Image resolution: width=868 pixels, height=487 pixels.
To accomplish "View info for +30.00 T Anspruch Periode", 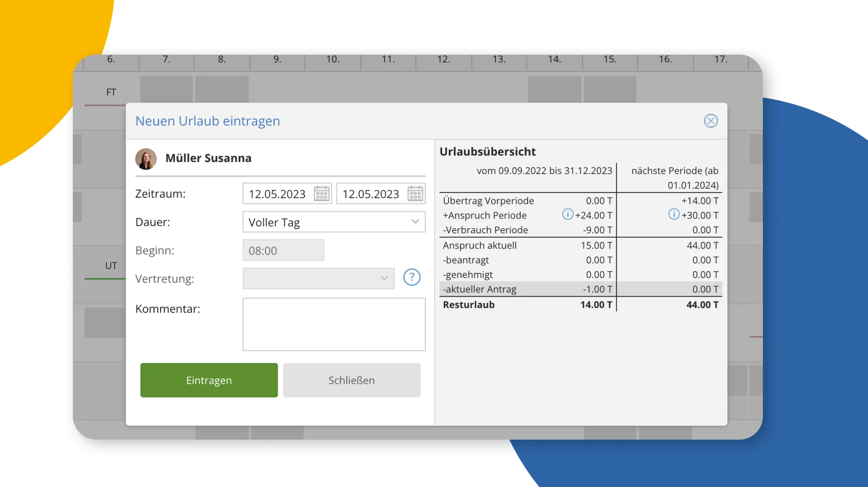I will (x=673, y=214).
